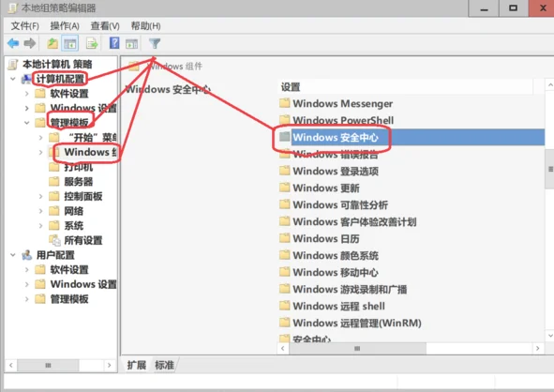Open Help via blue question mark icon
554x392 pixels.
(x=114, y=43)
